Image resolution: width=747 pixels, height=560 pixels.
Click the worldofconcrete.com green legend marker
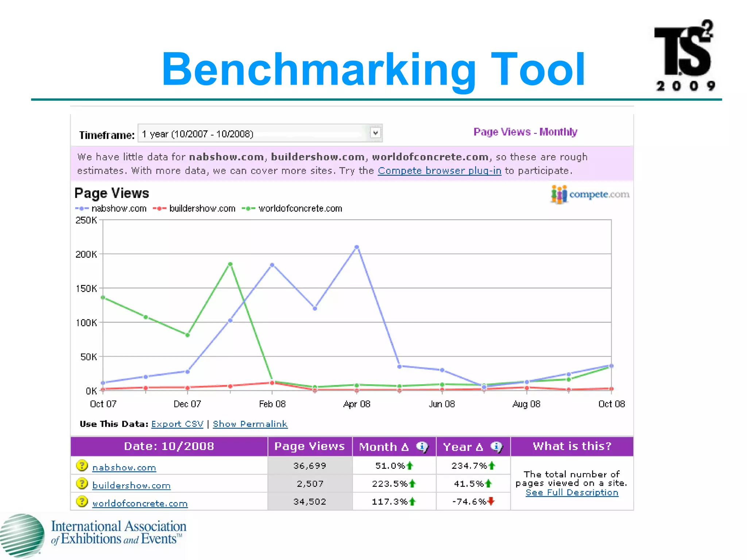tap(248, 209)
